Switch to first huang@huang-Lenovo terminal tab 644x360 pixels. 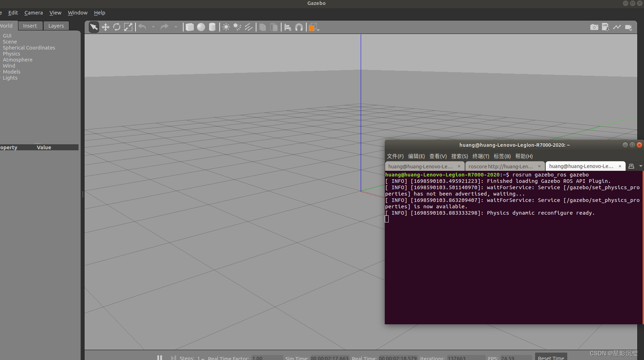[x=420, y=166]
